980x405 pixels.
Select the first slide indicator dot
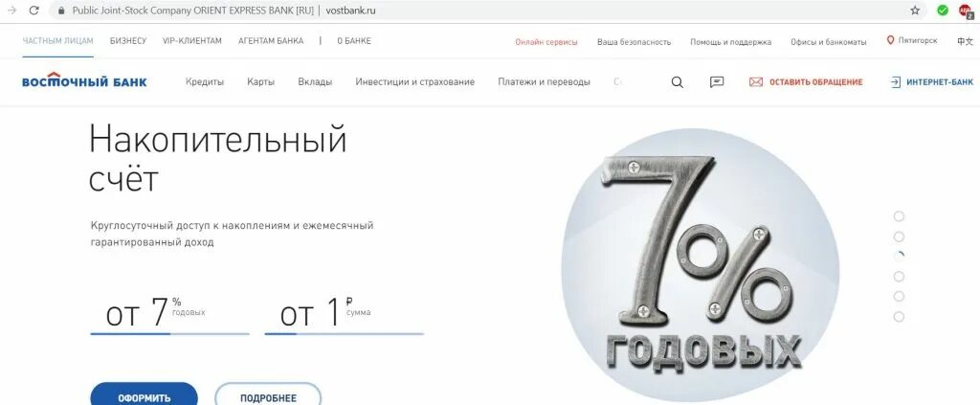point(899,216)
